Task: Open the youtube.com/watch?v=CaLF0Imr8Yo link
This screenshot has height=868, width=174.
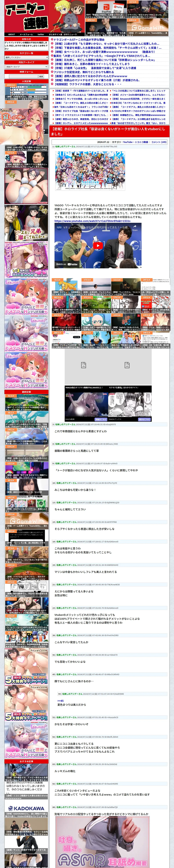Action: (93, 221)
